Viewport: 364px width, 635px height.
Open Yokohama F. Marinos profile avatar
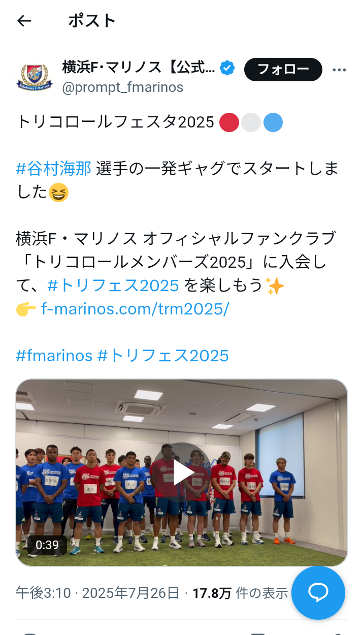[34, 76]
